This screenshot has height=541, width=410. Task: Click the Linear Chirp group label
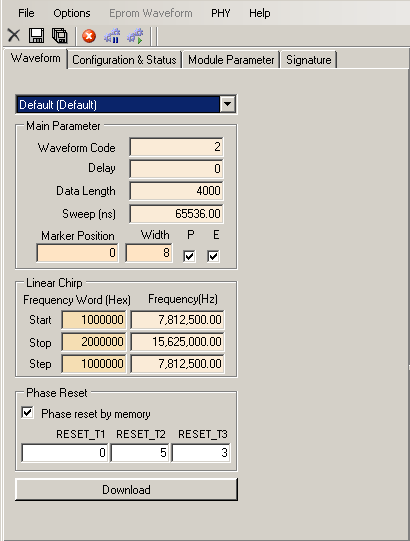(x=55, y=283)
